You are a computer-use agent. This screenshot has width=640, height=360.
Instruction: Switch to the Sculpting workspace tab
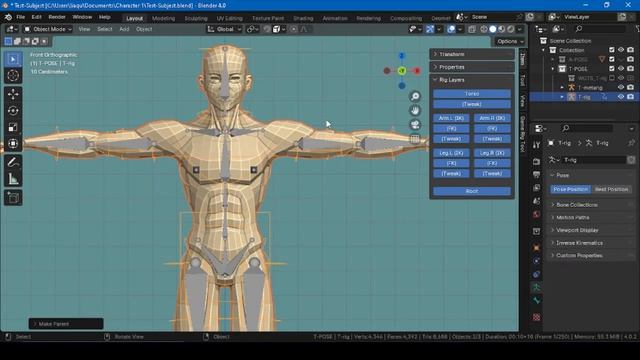pyautogui.click(x=196, y=18)
